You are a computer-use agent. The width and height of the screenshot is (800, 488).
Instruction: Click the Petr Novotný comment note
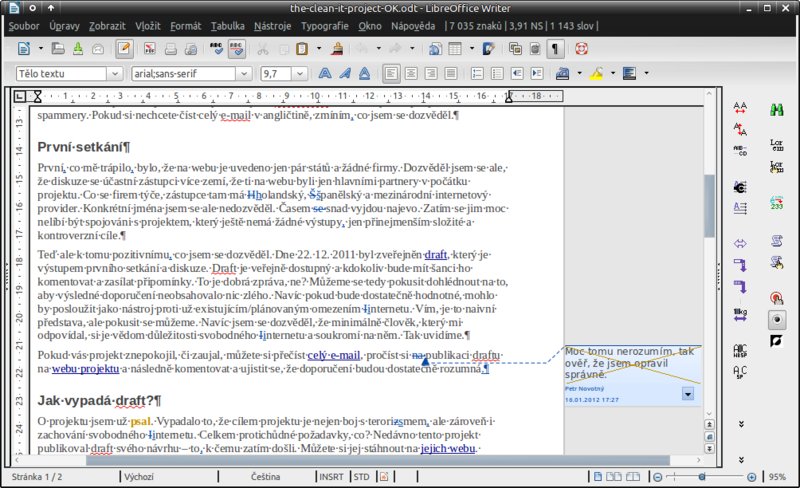tap(633, 376)
